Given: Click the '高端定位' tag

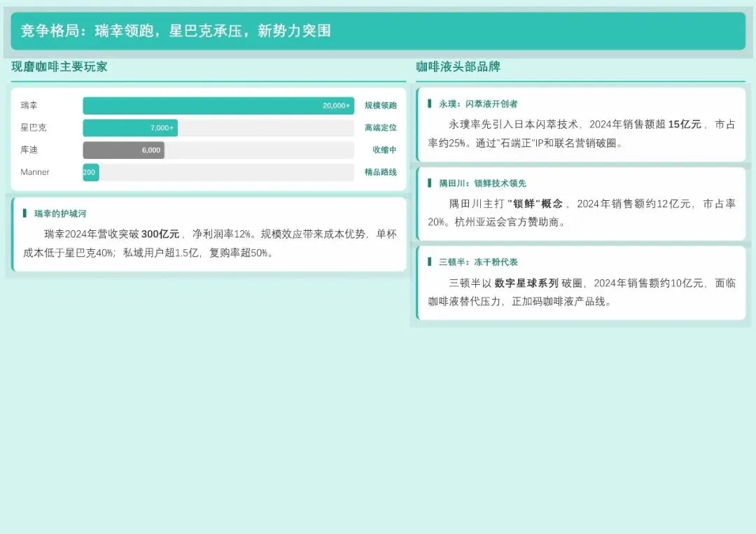Looking at the screenshot, I should 380,127.
